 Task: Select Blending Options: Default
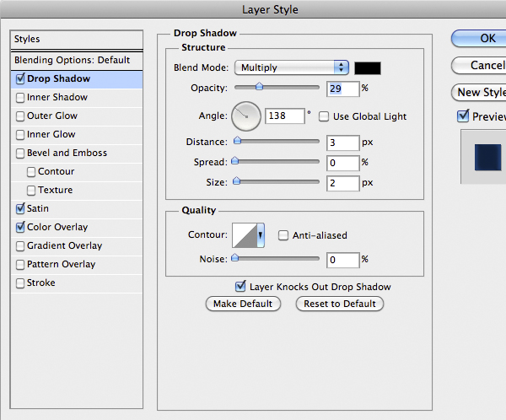coord(72,60)
